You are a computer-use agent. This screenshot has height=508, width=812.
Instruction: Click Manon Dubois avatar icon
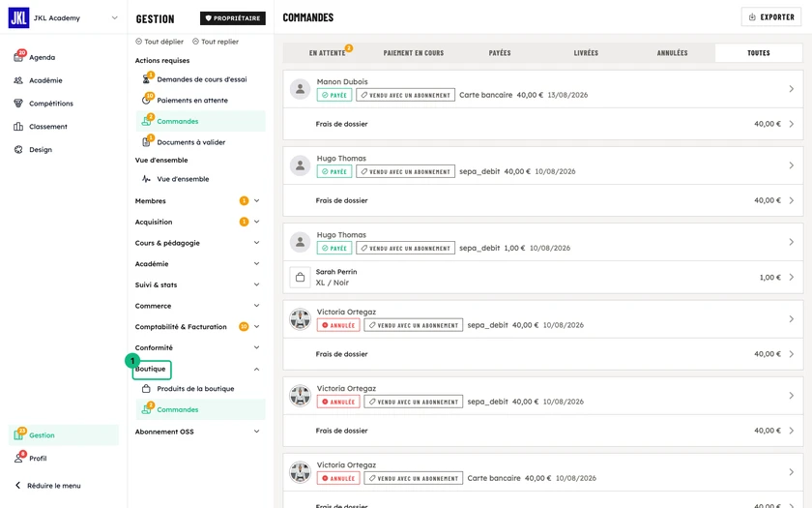coord(300,89)
